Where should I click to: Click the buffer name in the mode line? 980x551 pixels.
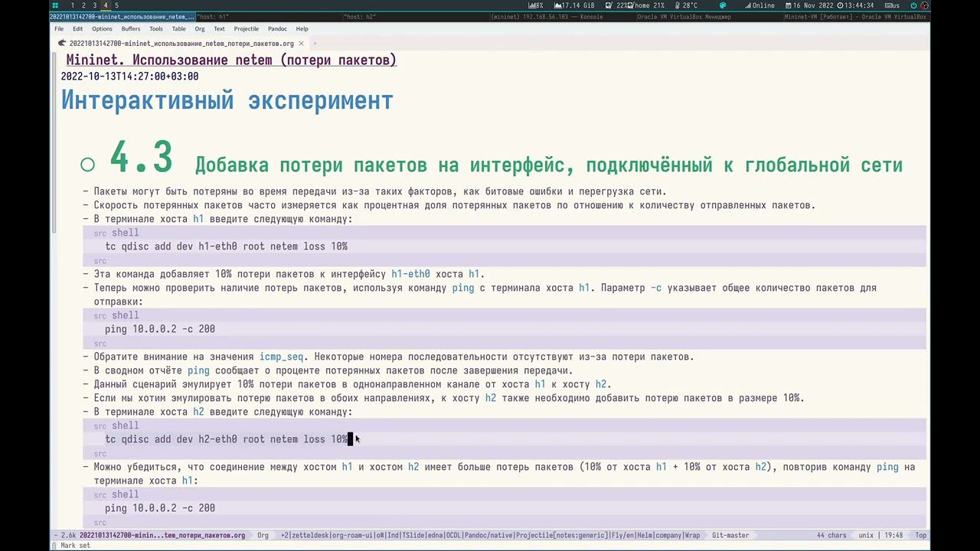coord(162,536)
